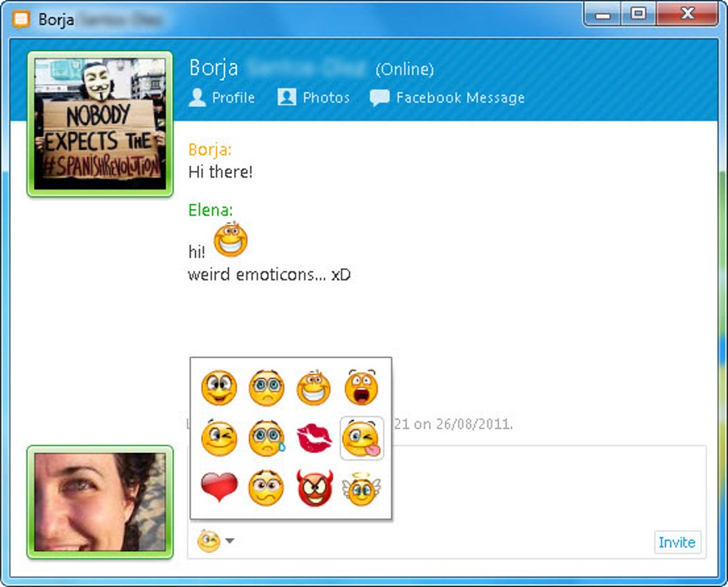This screenshot has width=728, height=587.
Task: Pick the angel emoticon with halo
Action: pos(361,489)
